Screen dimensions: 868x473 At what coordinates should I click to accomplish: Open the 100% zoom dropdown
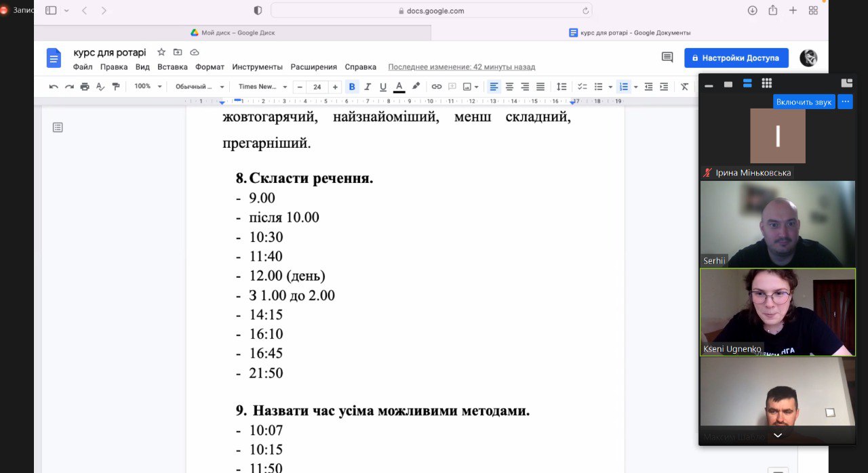[148, 87]
